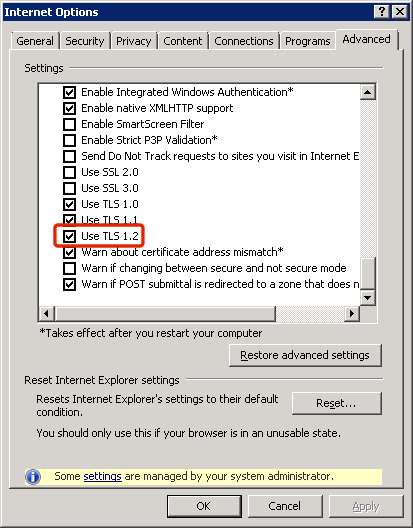The height and width of the screenshot is (528, 413).
Task: Click the Reset... button
Action: tap(337, 403)
